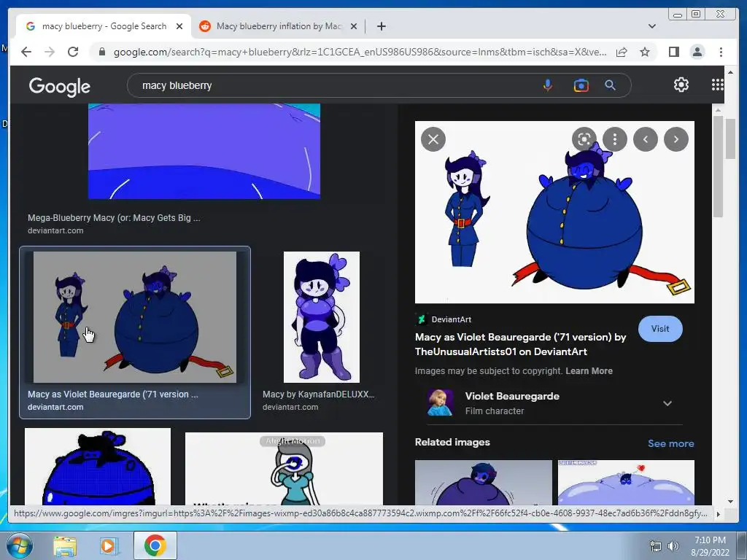Viewport: 747px width, 560px height.
Task: Click taskbar clock showing 7:10 PM
Action: coord(710,546)
